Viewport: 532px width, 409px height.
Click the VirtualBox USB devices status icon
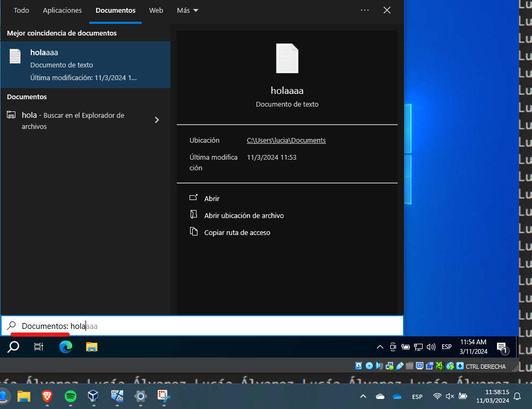point(400,366)
